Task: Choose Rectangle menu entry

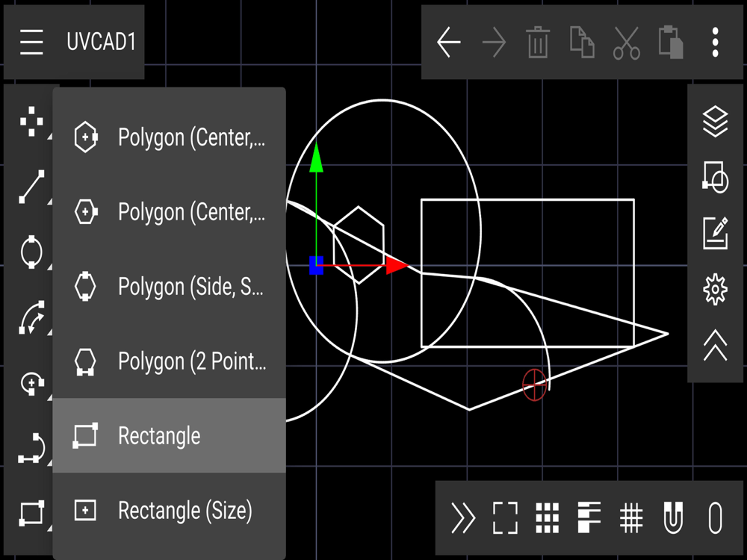Action: coord(169,436)
